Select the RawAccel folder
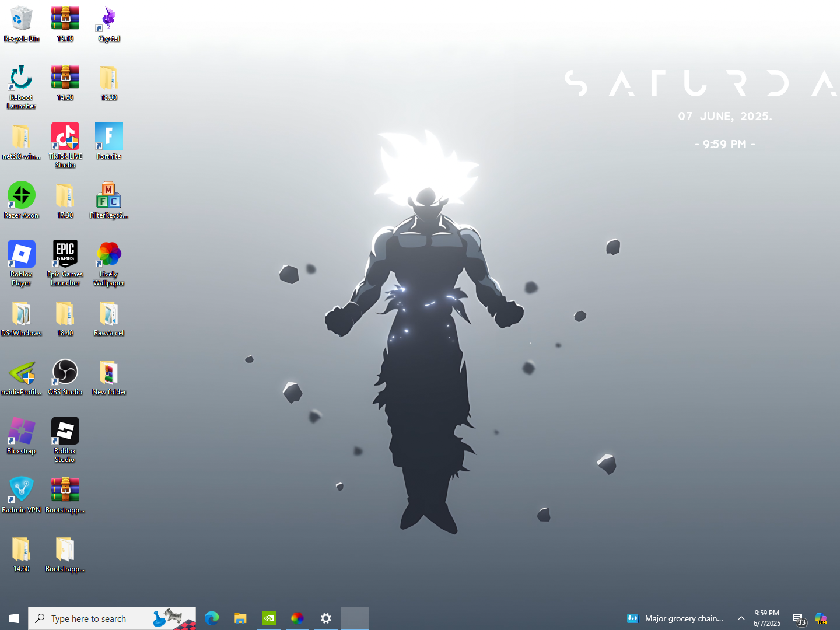 point(109,318)
